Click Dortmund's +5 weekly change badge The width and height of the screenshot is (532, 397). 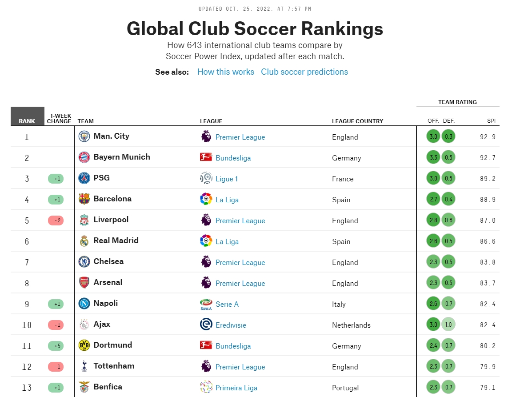[56, 346]
